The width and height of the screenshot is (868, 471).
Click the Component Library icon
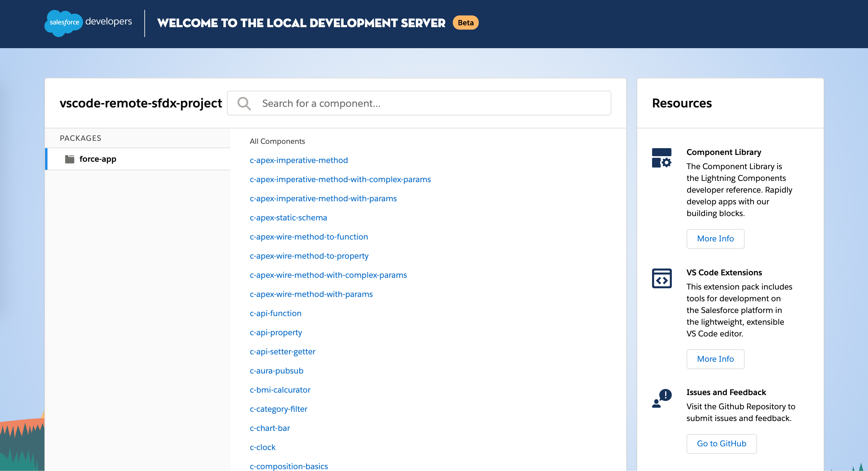click(661, 158)
